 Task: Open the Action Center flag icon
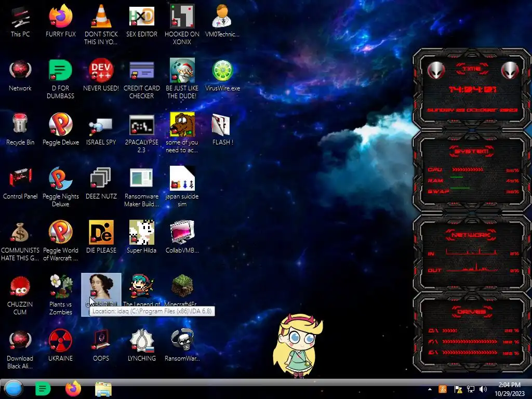458,389
